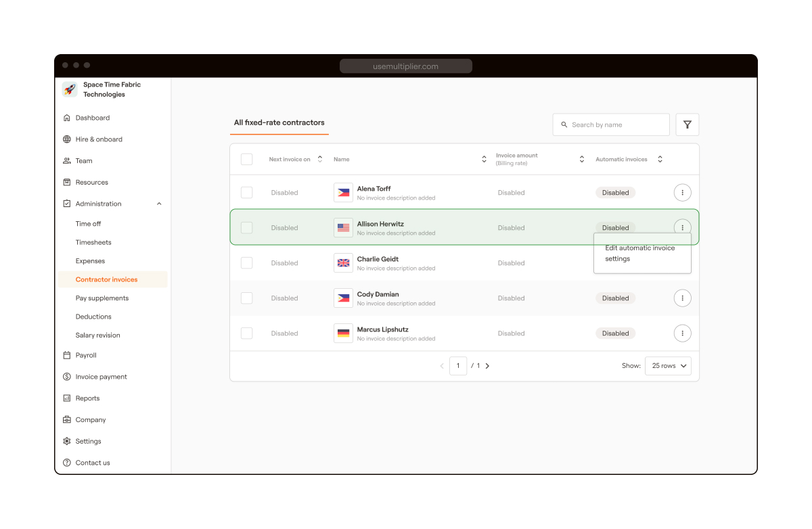Image resolution: width=812 pixels, height=529 pixels.
Task: Check the box for Alena Torff
Action: point(246,193)
